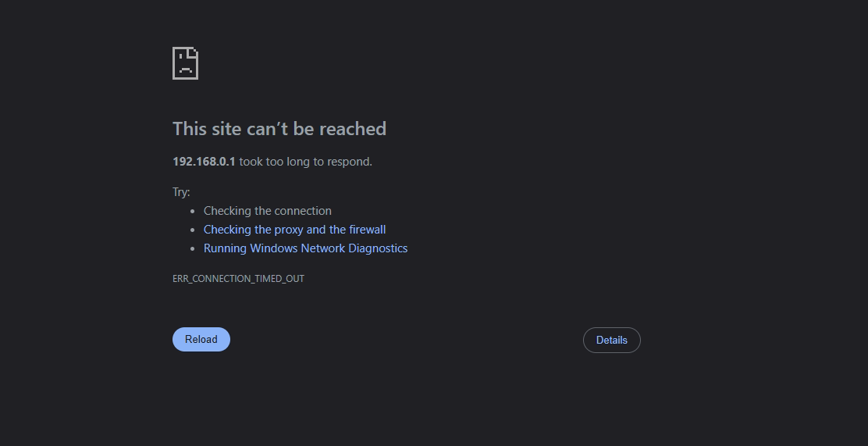Image resolution: width=868 pixels, height=446 pixels.
Task: Click the word "proxy" in the blue link
Action: [x=289, y=230]
